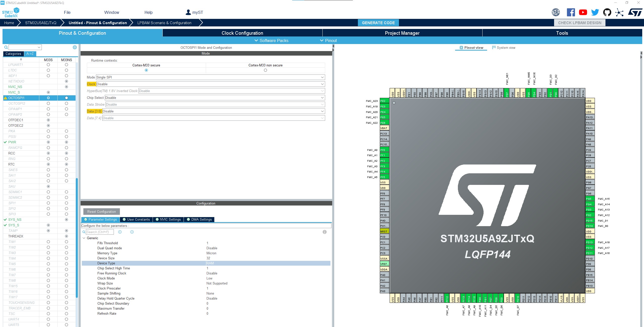The image size is (644, 327).
Task: Open DMA Settings tab
Action: (x=199, y=219)
